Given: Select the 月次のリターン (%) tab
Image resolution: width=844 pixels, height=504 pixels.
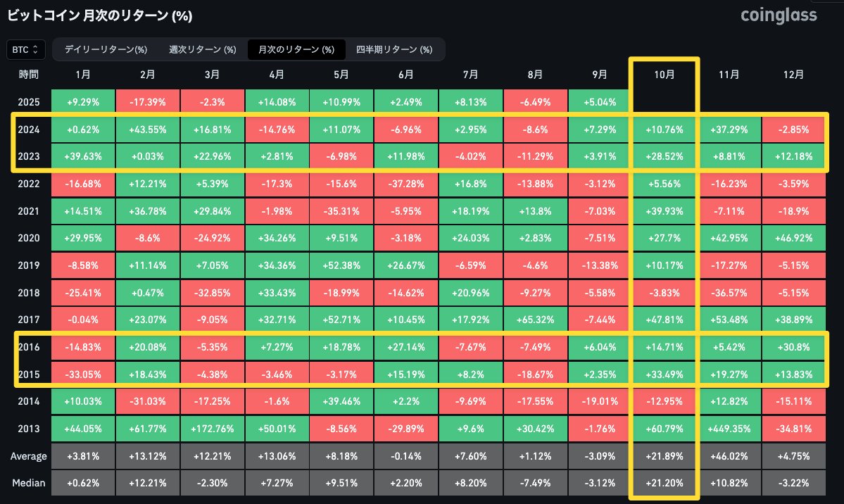Looking at the screenshot, I should coord(296,49).
